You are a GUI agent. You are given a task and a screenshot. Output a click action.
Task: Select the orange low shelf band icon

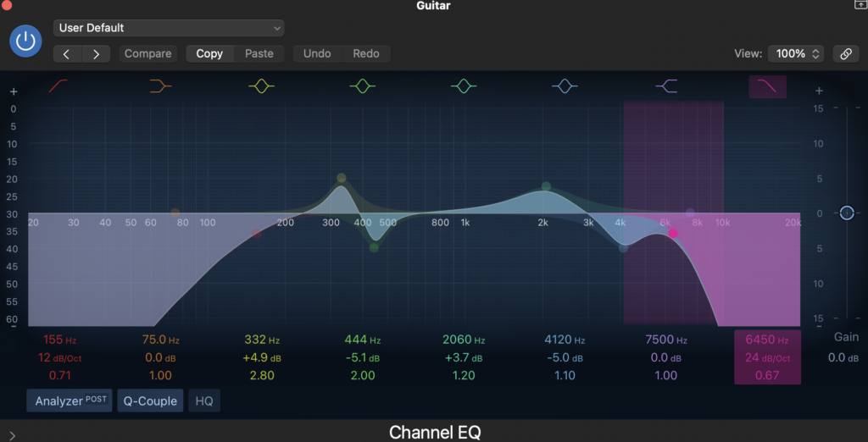[x=159, y=86]
